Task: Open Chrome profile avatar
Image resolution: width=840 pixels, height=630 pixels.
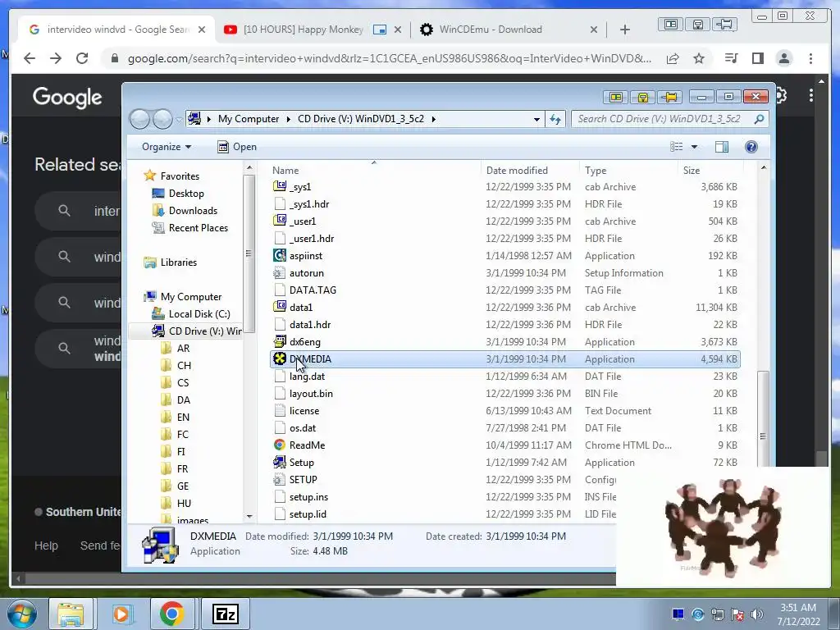Action: tap(783, 58)
